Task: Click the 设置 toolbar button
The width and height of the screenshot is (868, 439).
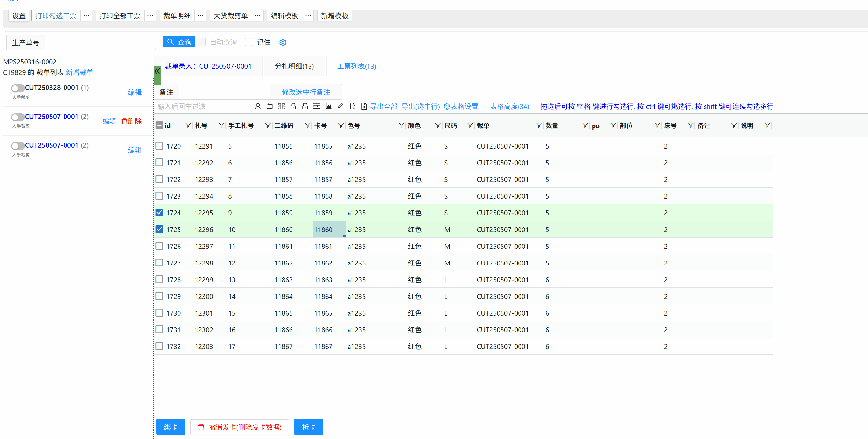Action: pos(19,15)
